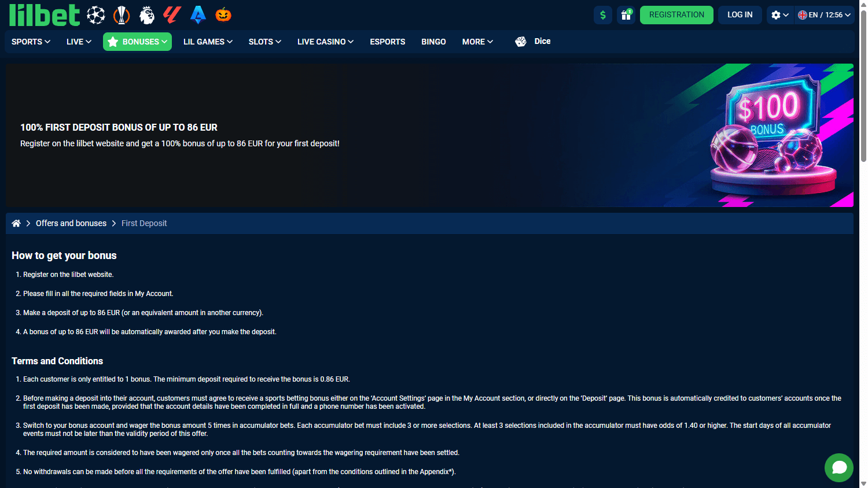Open the EN language and time selector
Viewport: 868px width, 488px height.
(x=824, y=15)
